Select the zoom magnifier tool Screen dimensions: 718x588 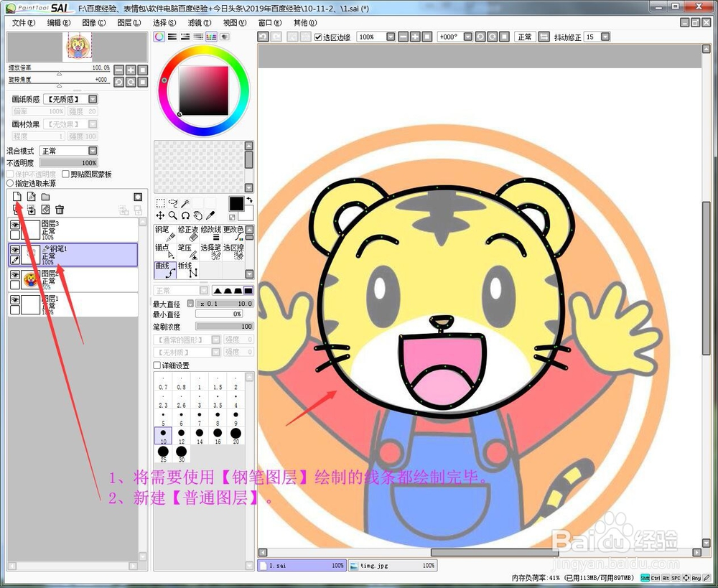coord(172,215)
